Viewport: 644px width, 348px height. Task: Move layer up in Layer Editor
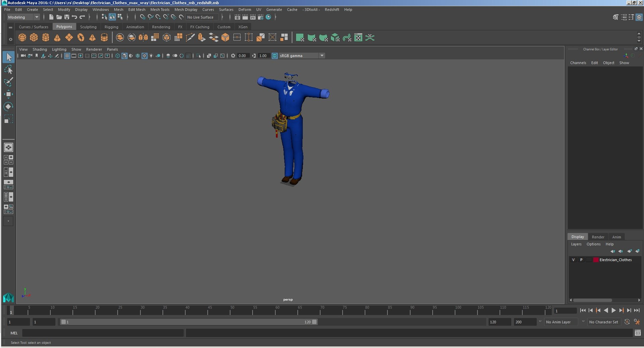[613, 251]
